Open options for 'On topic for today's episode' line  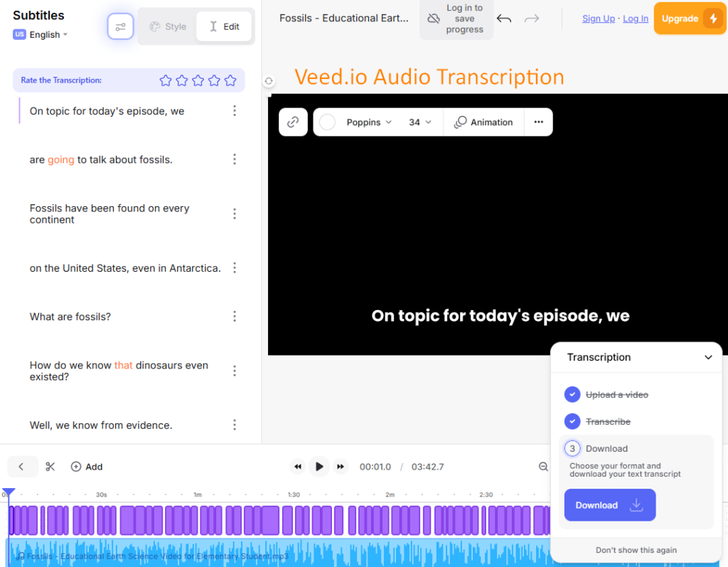coord(235,110)
